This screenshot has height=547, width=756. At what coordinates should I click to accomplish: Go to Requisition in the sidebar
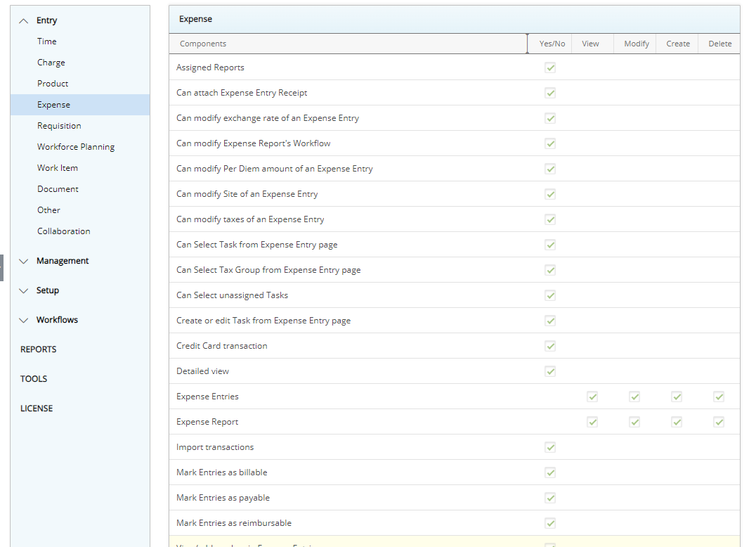tap(59, 126)
